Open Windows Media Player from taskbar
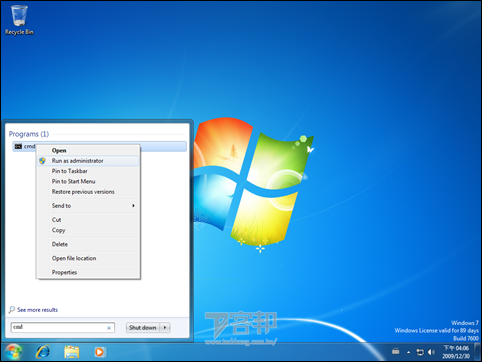Viewport: 482px width, 362px height. tap(99, 352)
